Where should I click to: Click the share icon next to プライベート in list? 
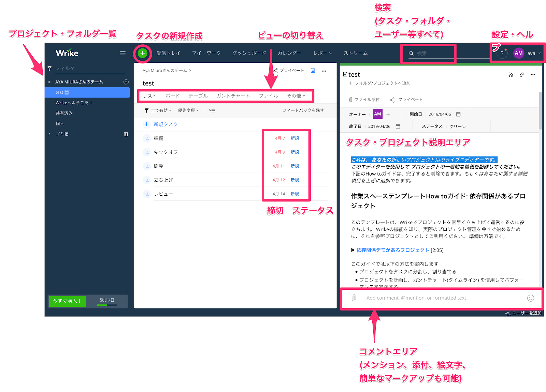[276, 71]
